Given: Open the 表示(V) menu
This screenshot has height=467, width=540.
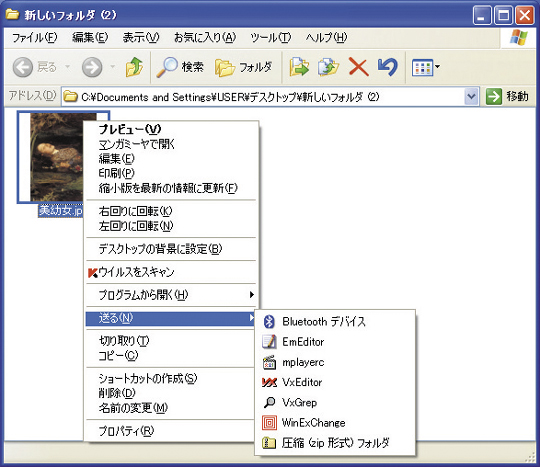Looking at the screenshot, I should tap(141, 37).
